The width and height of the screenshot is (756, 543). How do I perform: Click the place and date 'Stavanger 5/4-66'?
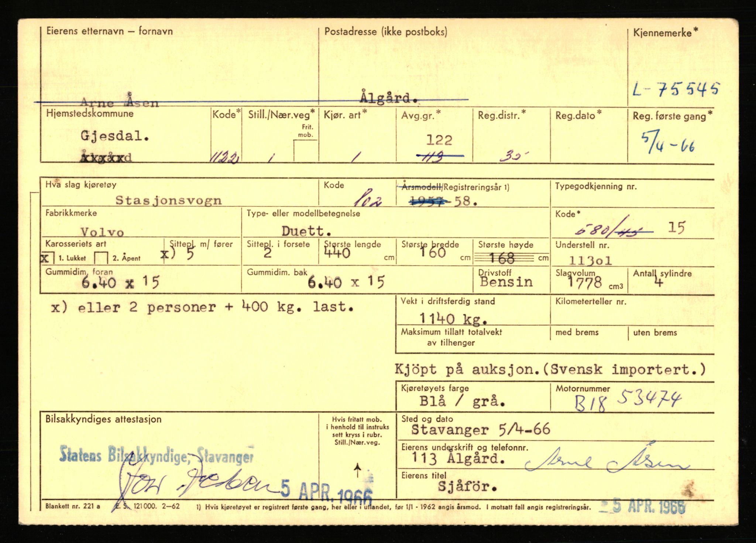coord(481,430)
